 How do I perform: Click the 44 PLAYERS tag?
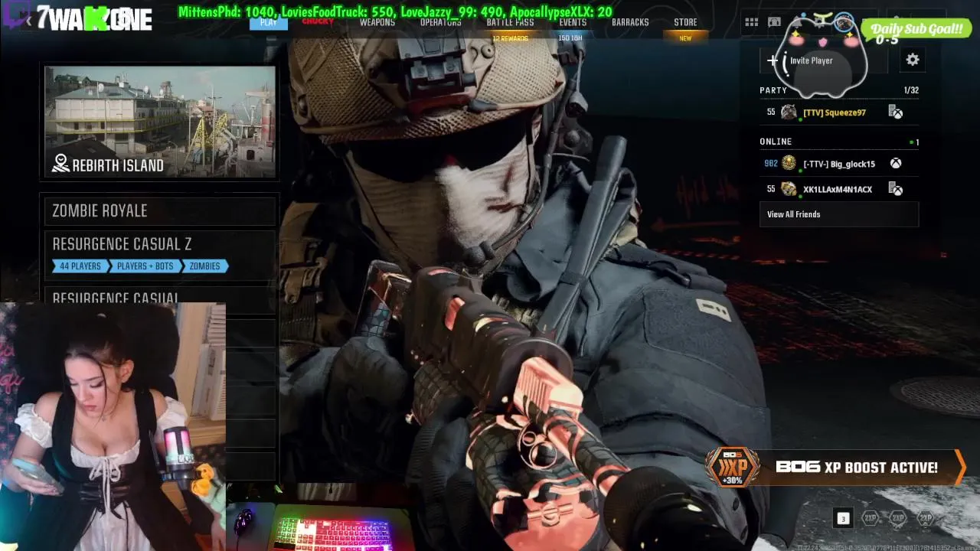[x=80, y=266]
